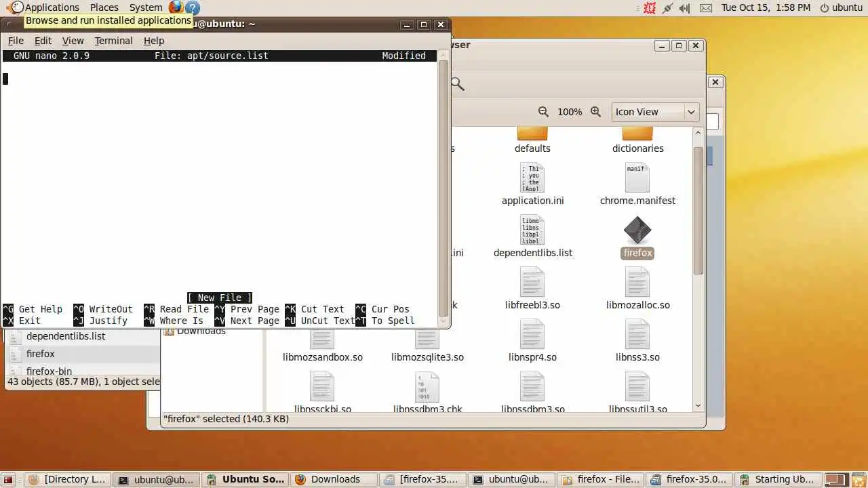Open the network connection indicator

click(667, 8)
